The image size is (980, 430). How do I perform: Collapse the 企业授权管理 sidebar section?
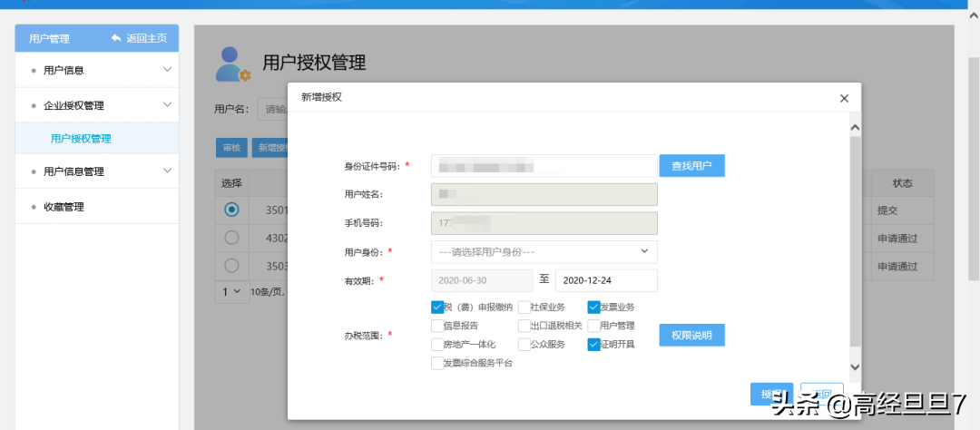[x=166, y=105]
